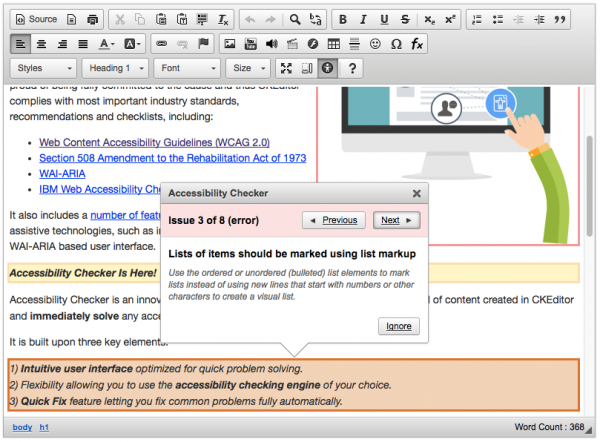Click the editor vertical scrollbar
The image size is (600, 442).
coord(590,186)
